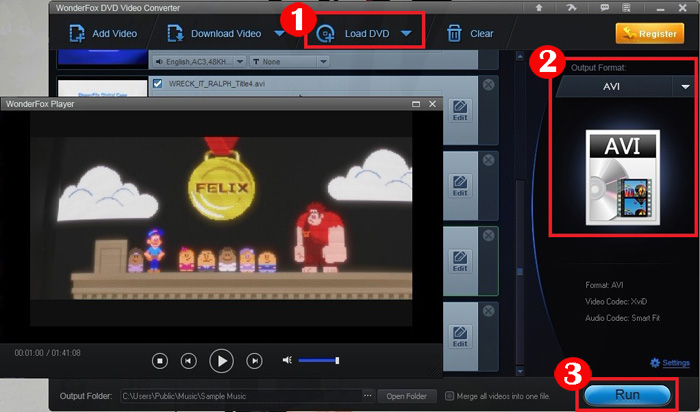Click the Video Codec: XviD text

[616, 301]
